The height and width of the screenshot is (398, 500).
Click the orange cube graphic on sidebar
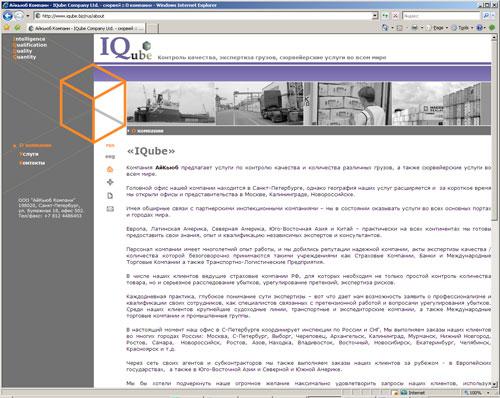tap(93, 103)
